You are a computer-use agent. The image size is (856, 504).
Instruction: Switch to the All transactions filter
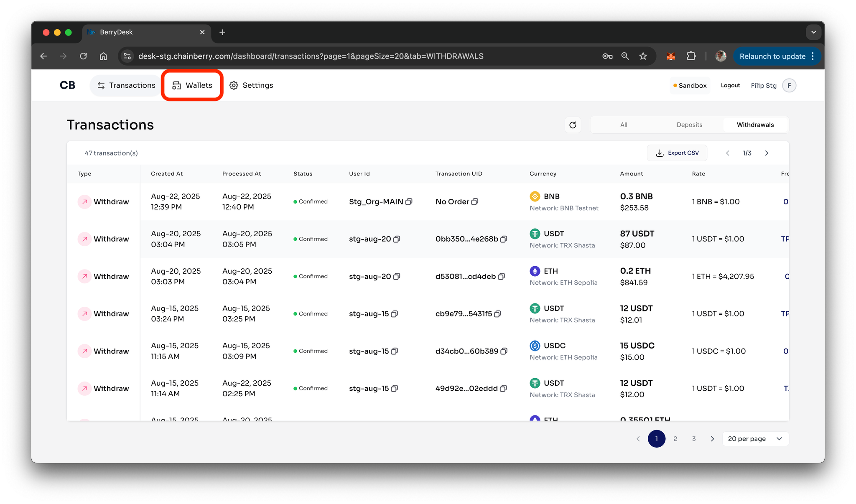624,125
